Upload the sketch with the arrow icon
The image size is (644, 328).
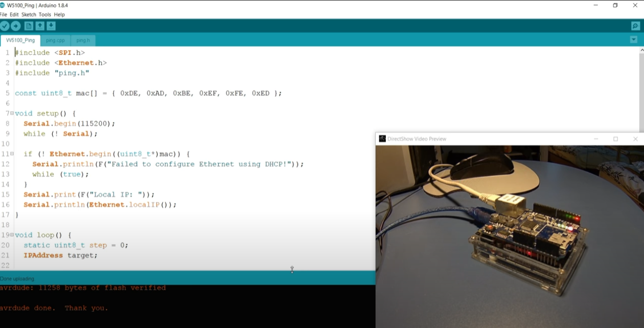tap(16, 26)
